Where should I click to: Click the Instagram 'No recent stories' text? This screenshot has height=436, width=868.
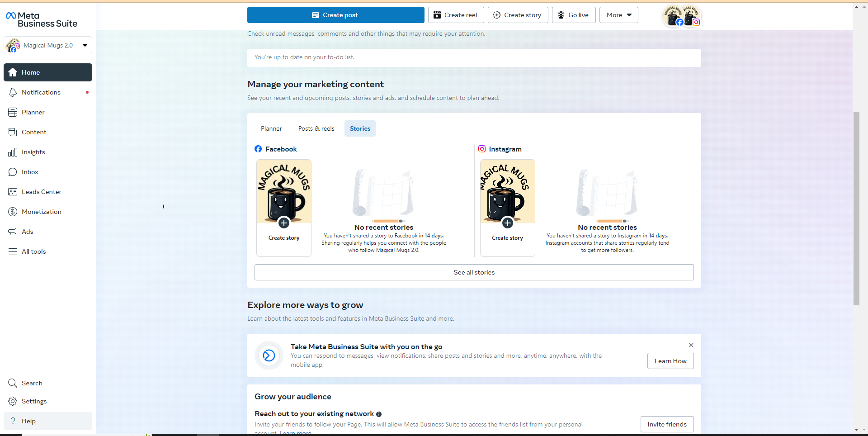pos(607,227)
